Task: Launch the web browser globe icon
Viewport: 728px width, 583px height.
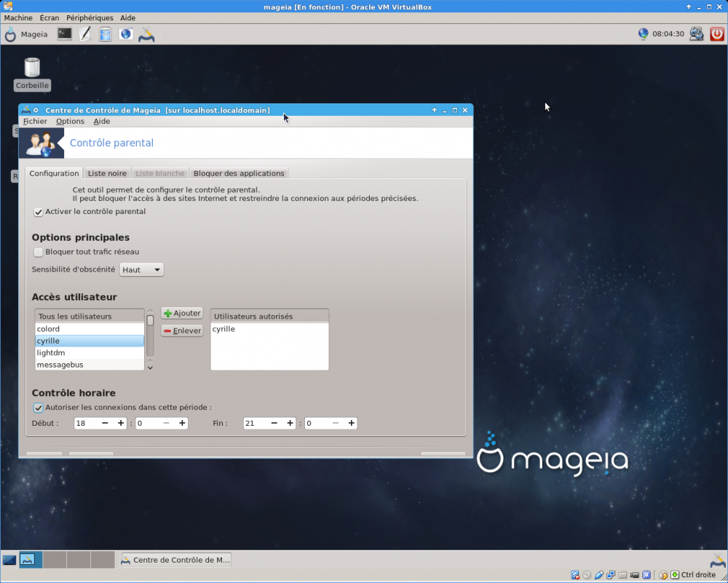Action: pyautogui.click(x=126, y=34)
